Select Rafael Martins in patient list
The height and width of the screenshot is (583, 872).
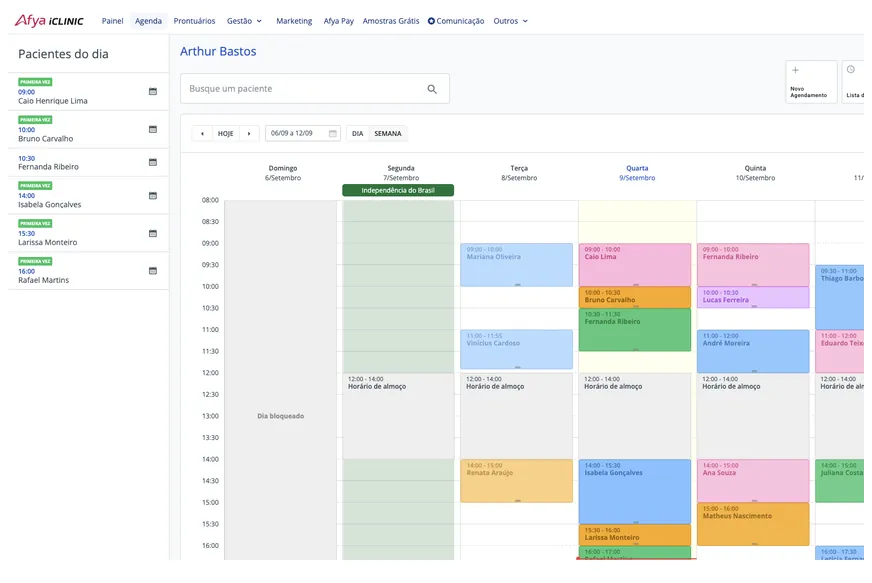tap(88, 271)
